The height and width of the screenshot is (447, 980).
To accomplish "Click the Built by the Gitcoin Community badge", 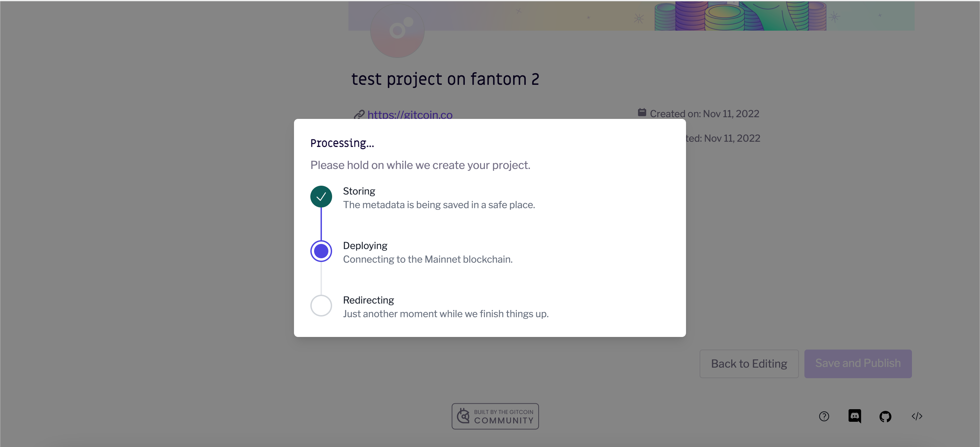I will tap(495, 416).
